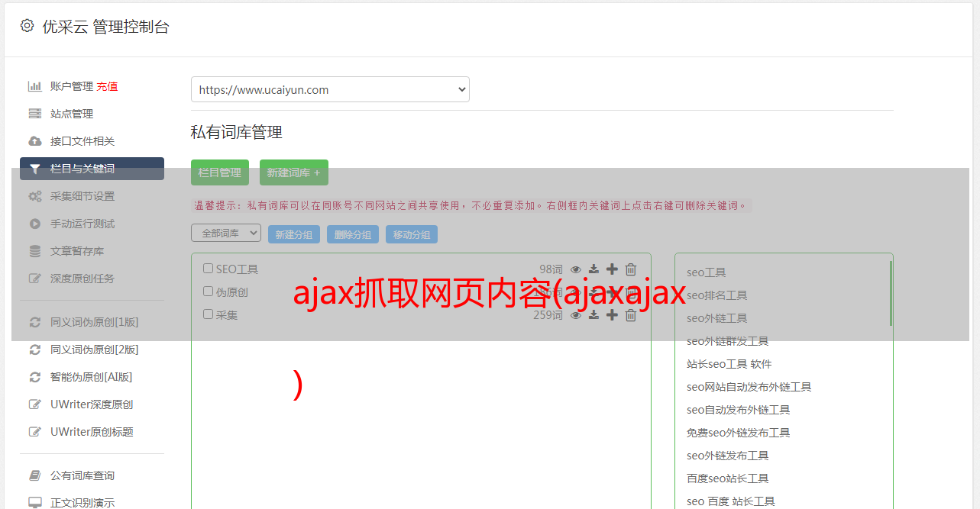Select keyword "站长seo工具 软件" in the right list
The width and height of the screenshot is (980, 509).
[729, 364]
